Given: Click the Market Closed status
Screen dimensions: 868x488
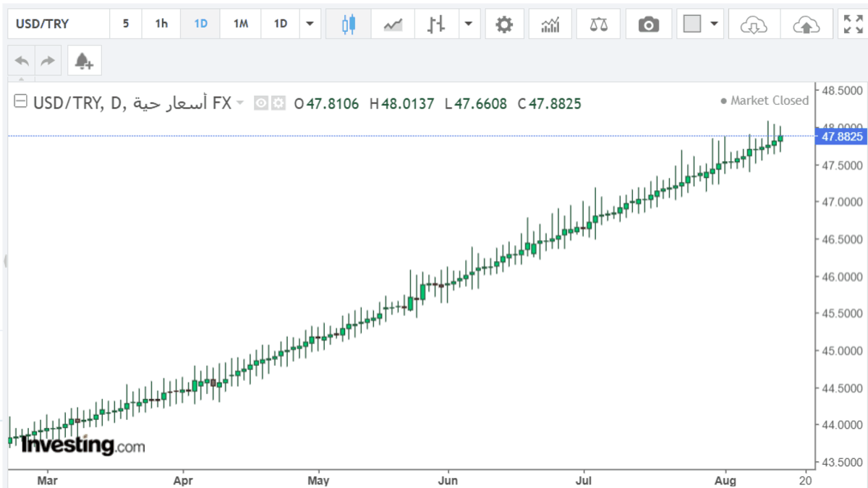Looking at the screenshot, I should [765, 101].
